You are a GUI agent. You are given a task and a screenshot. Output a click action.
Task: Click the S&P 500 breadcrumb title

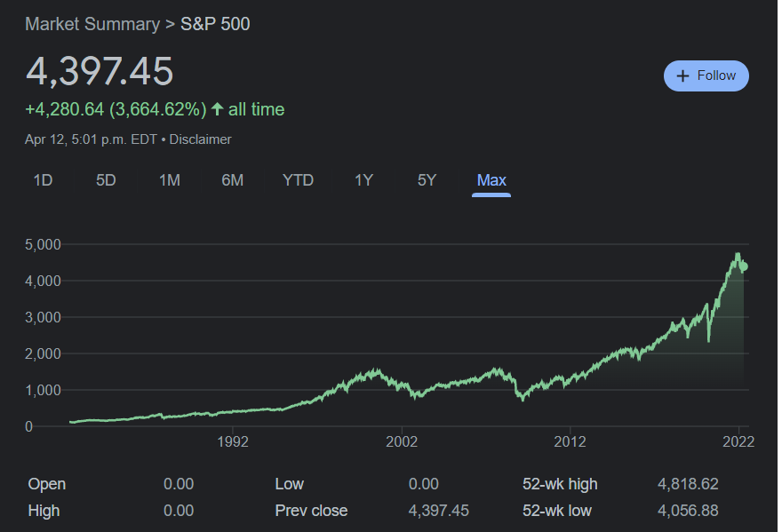click(x=215, y=24)
